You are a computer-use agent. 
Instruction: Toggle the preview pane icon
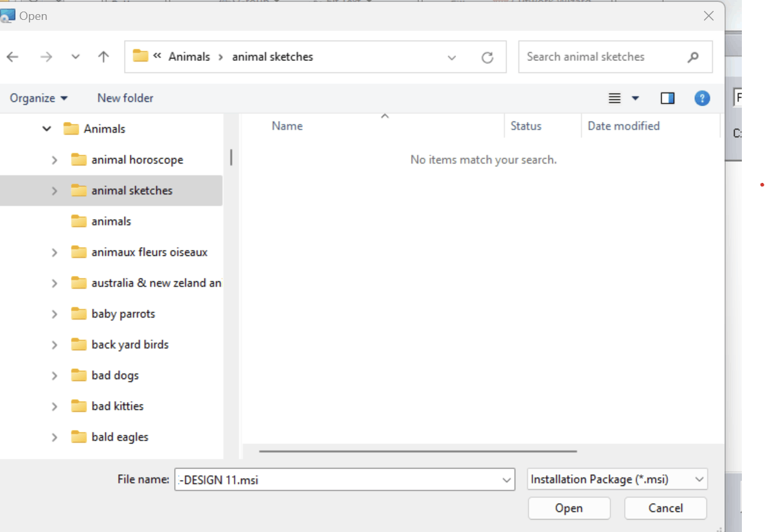(667, 98)
